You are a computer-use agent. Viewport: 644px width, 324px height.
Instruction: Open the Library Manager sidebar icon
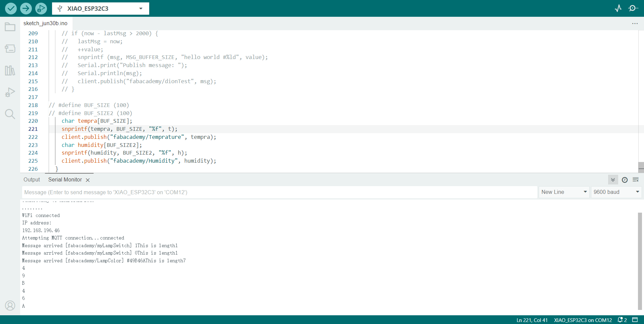10,70
